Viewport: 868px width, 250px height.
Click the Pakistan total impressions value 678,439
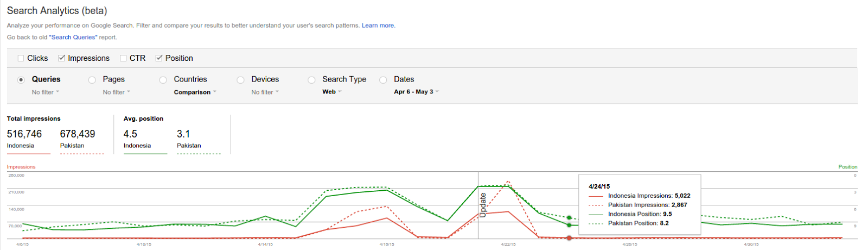point(78,134)
